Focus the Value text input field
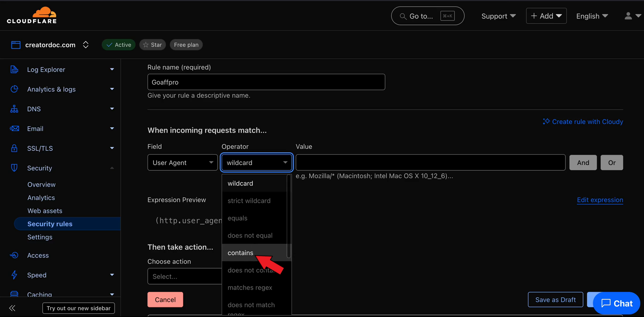 [x=430, y=163]
